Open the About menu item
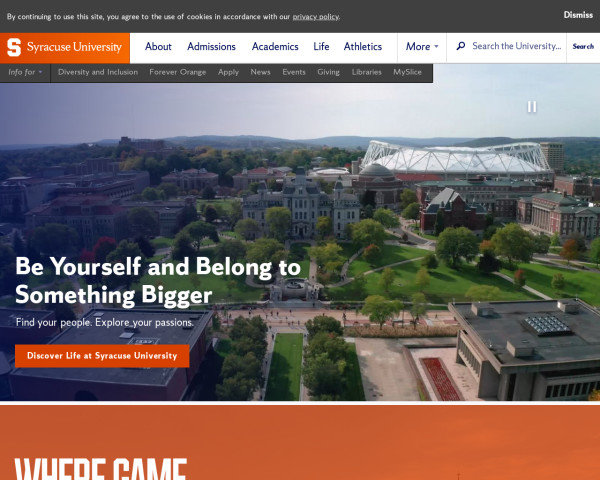This screenshot has height=480, width=600. [x=158, y=47]
